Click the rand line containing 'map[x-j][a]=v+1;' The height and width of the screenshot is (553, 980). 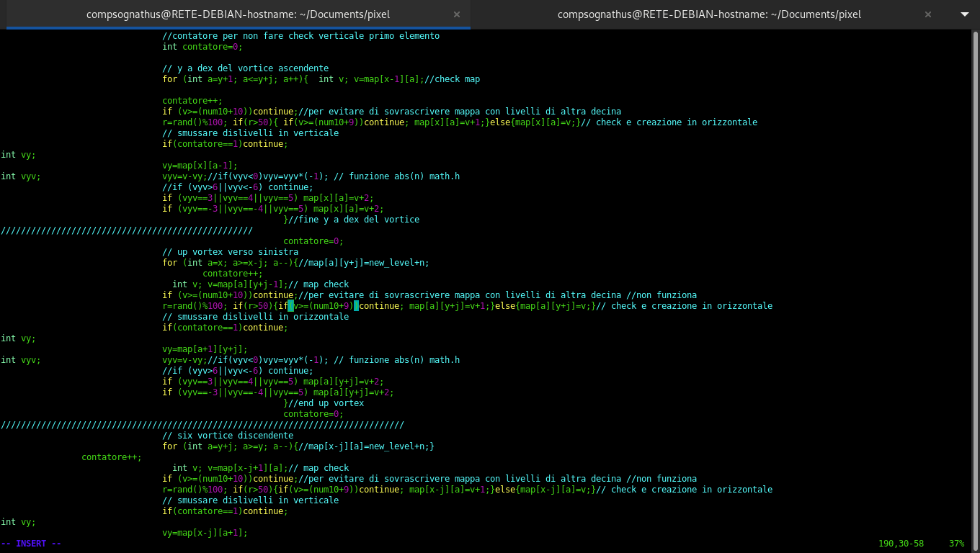pyautogui.click(x=467, y=490)
